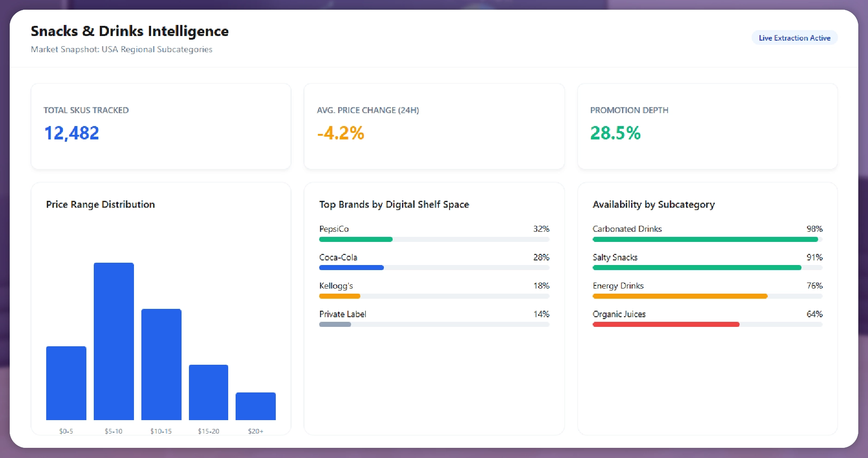
Task: Click the $0-5 price range bar
Action: click(66, 383)
